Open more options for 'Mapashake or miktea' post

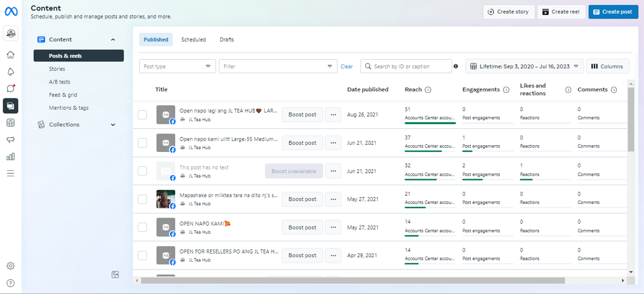pyautogui.click(x=334, y=199)
